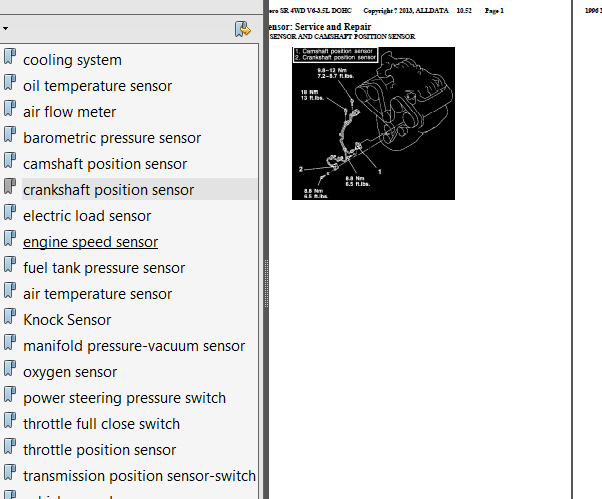Click the bookmark icon next to oxygen sensor
Screen dimensions: 602x499
(x=10, y=368)
